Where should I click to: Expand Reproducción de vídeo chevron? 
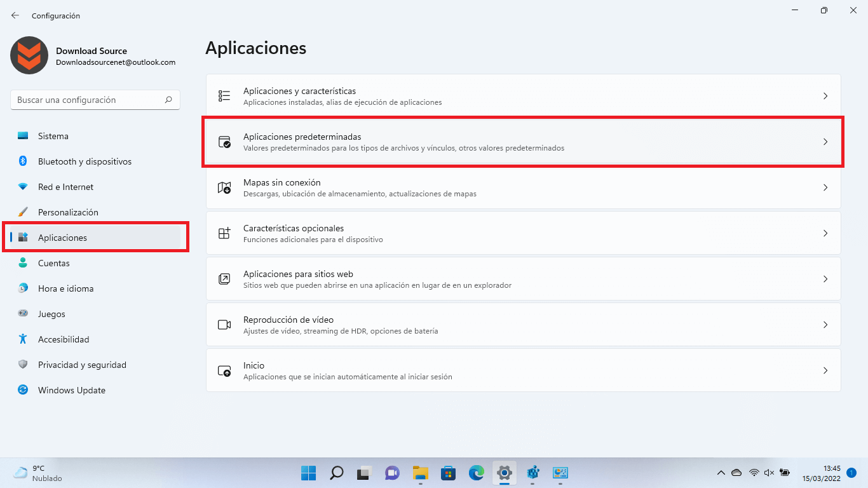click(x=825, y=325)
